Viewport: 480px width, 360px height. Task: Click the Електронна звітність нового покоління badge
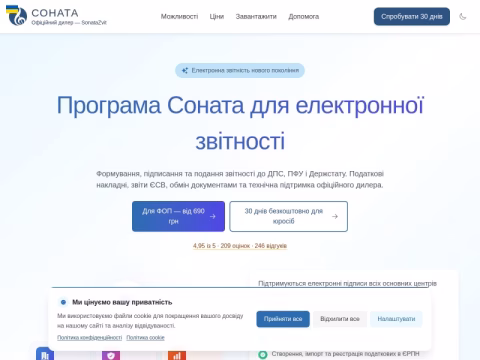[240, 70]
